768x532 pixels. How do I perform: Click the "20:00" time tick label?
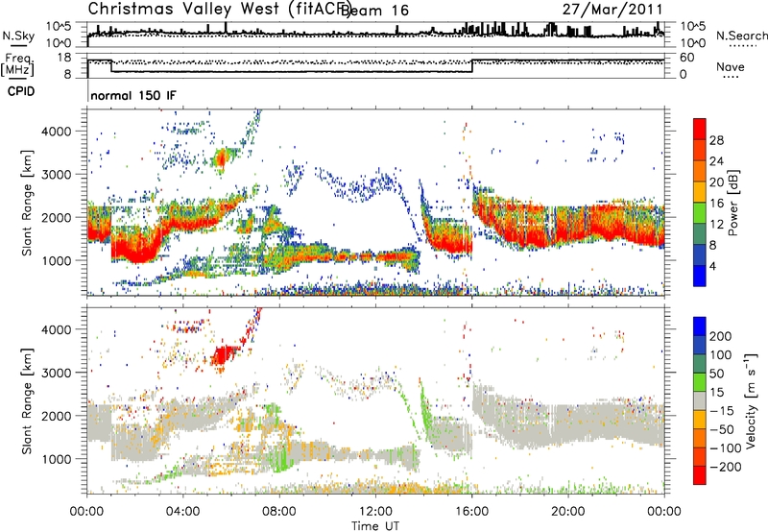(x=567, y=512)
